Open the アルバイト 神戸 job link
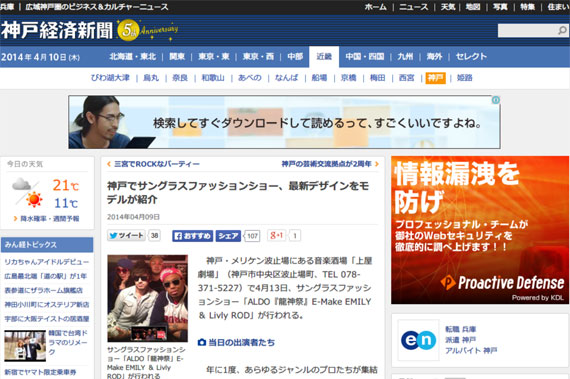 [x=471, y=351]
